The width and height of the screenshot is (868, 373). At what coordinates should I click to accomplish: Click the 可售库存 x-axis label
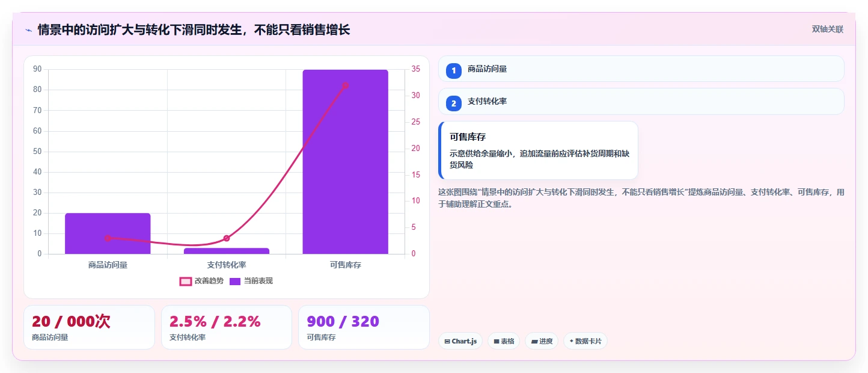point(346,265)
